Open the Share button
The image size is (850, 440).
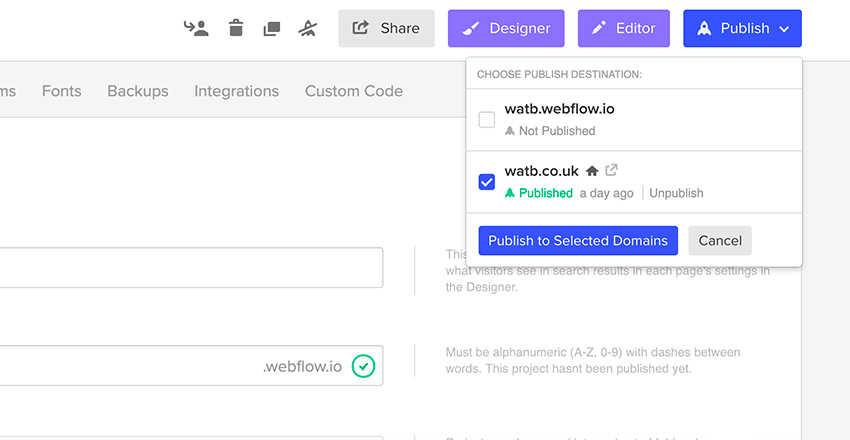387,28
